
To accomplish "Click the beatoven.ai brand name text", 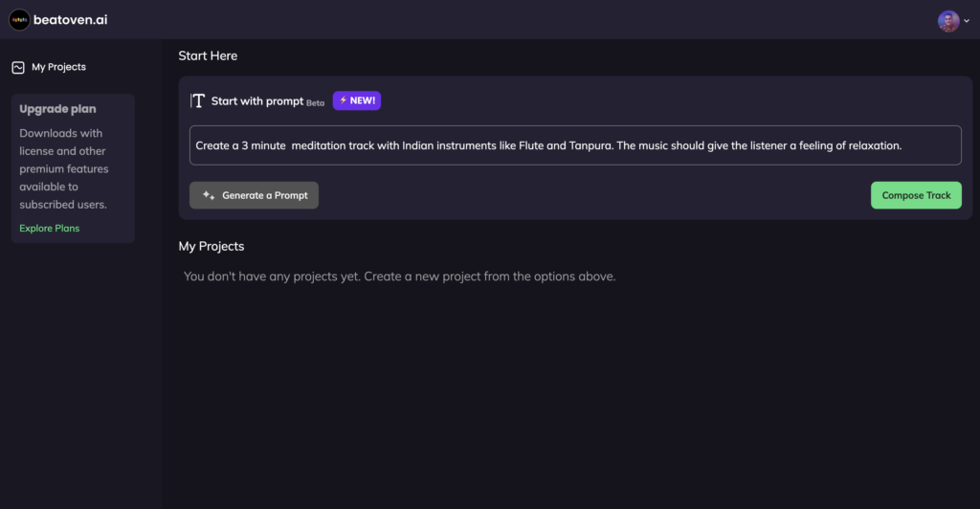I will (x=70, y=20).
